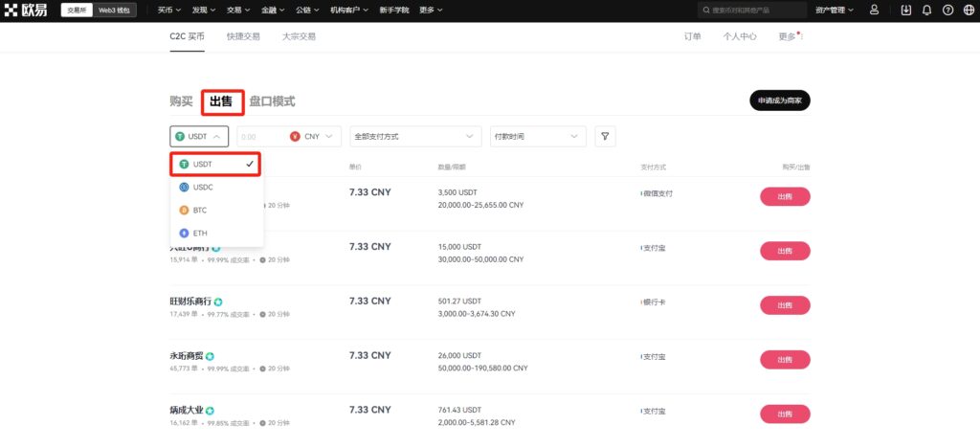The image size is (980, 447).
Task: Open the filter funnel icon
Action: tap(605, 136)
